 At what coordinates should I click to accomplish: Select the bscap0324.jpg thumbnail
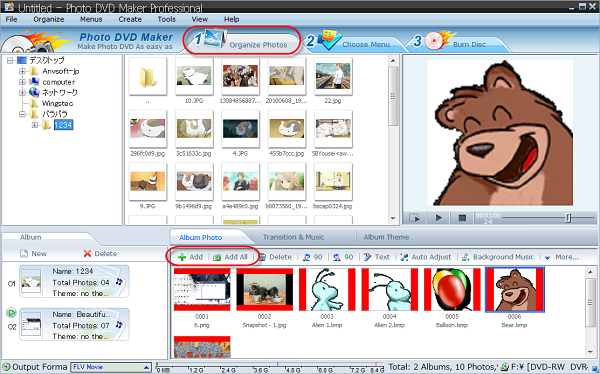333,181
